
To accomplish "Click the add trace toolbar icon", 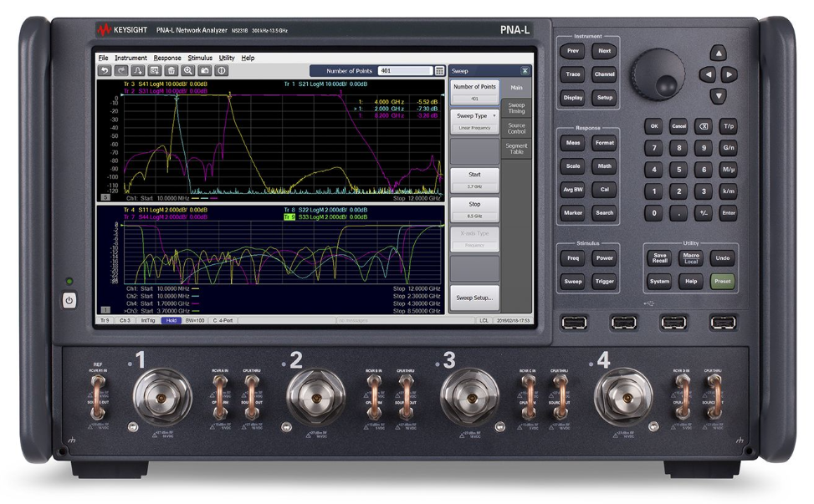I will (x=137, y=70).
